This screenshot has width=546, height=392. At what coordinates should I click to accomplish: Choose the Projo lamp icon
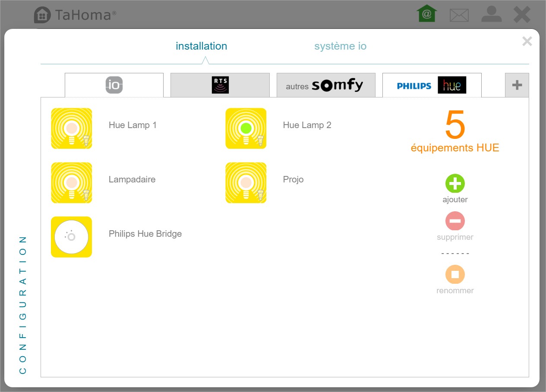click(246, 183)
